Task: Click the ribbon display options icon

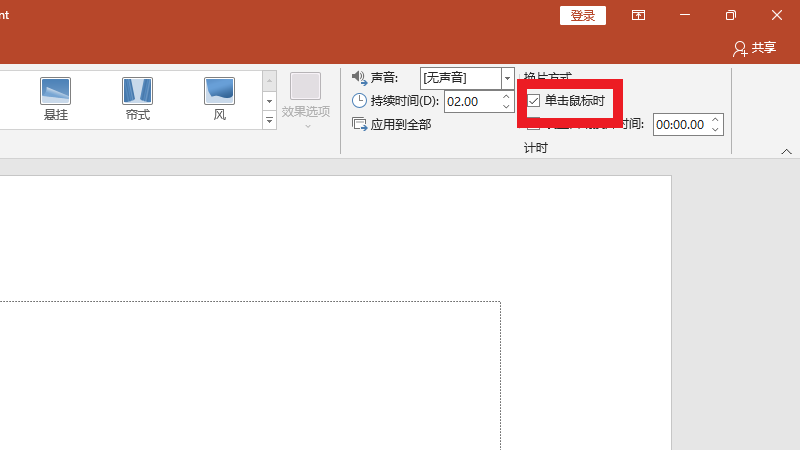Action: pos(638,16)
